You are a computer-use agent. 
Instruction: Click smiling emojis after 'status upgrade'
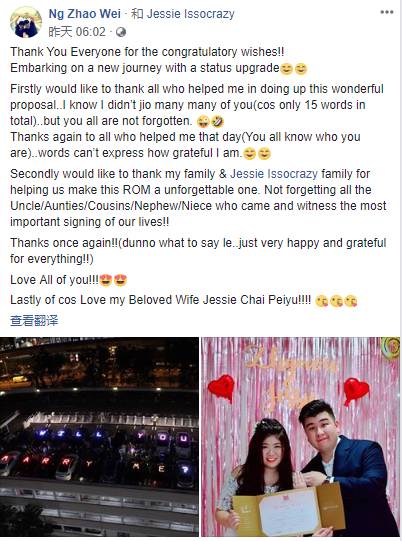click(294, 69)
